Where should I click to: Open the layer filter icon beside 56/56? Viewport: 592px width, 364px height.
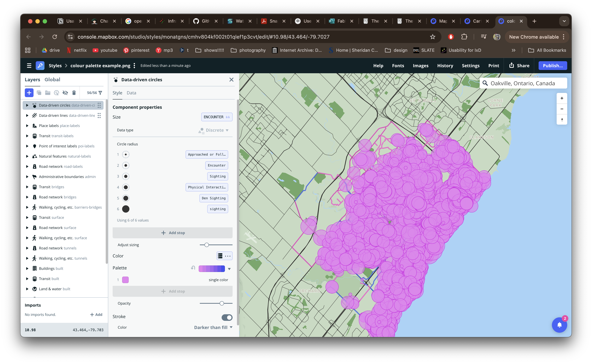[101, 93]
